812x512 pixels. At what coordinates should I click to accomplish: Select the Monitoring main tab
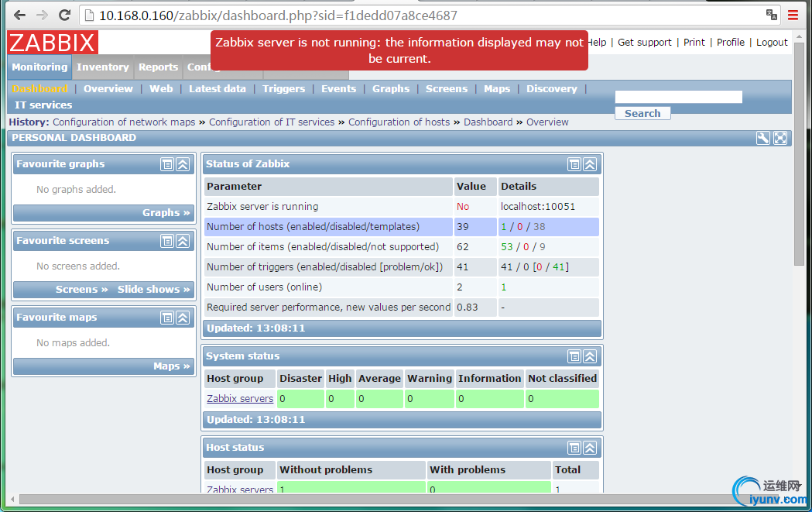(40, 67)
